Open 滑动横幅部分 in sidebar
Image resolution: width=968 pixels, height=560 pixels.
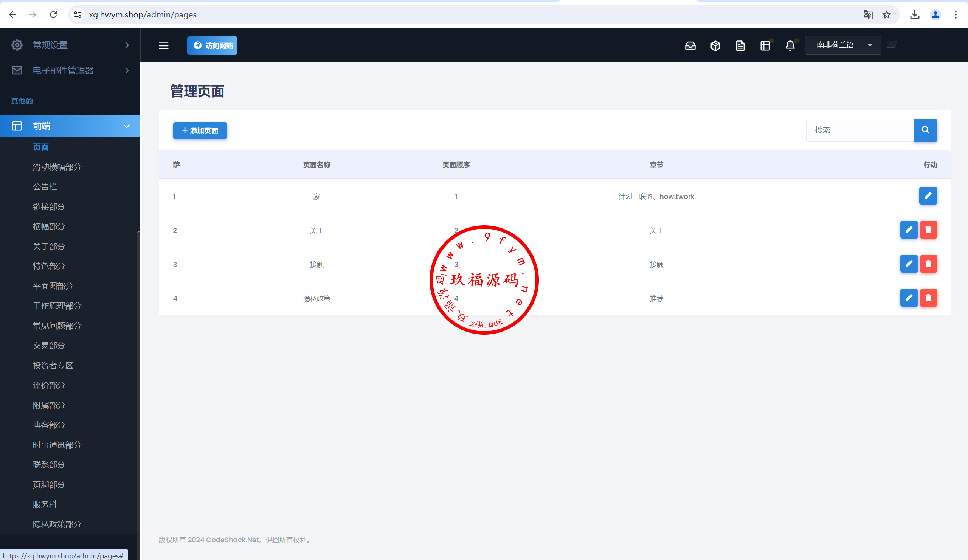click(57, 167)
